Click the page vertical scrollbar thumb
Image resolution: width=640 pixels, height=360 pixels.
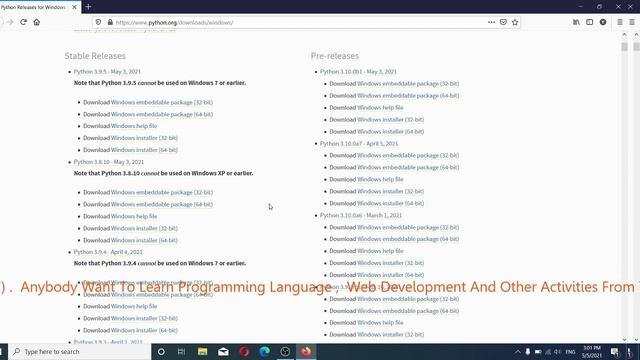624,47
